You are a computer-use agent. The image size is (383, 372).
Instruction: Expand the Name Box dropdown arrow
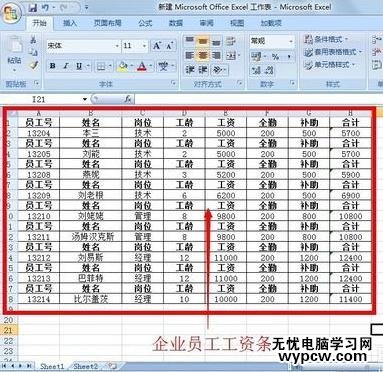85,99
